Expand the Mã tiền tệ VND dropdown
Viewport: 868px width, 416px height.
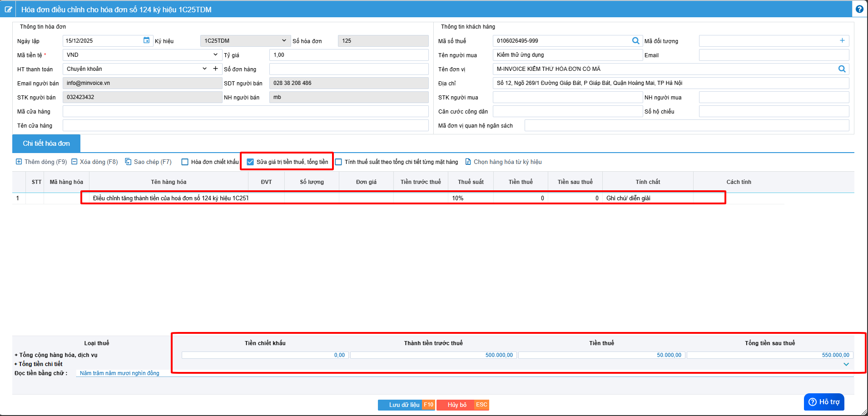pos(215,55)
